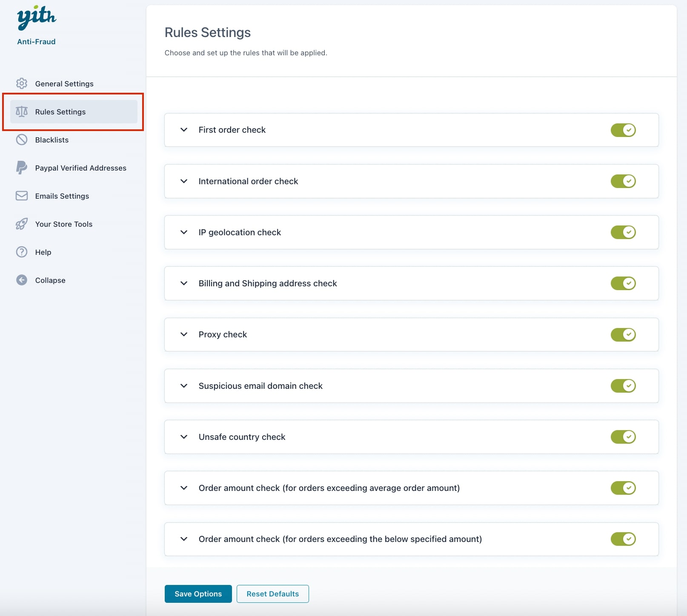Screen dimensions: 687x616
Task: Toggle Suspicious email domain check off
Action: [623, 385]
